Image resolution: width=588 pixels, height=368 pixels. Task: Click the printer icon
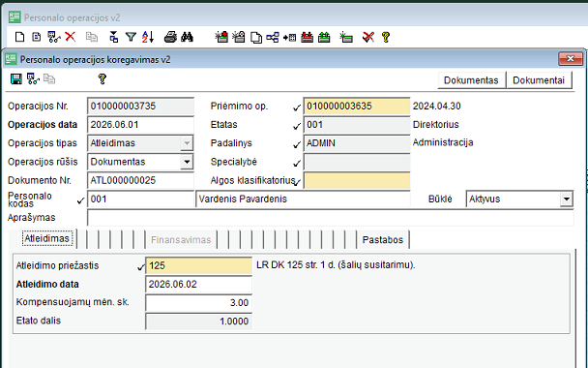coord(170,37)
